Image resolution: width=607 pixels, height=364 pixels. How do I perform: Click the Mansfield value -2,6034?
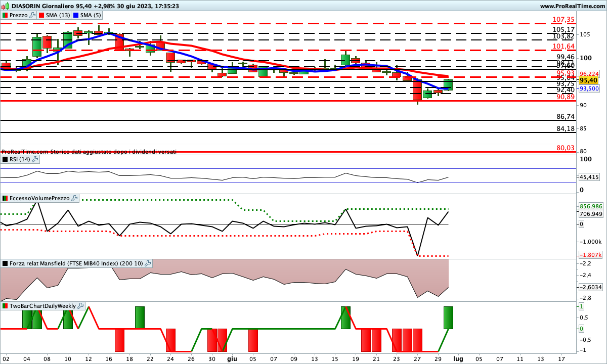590,287
